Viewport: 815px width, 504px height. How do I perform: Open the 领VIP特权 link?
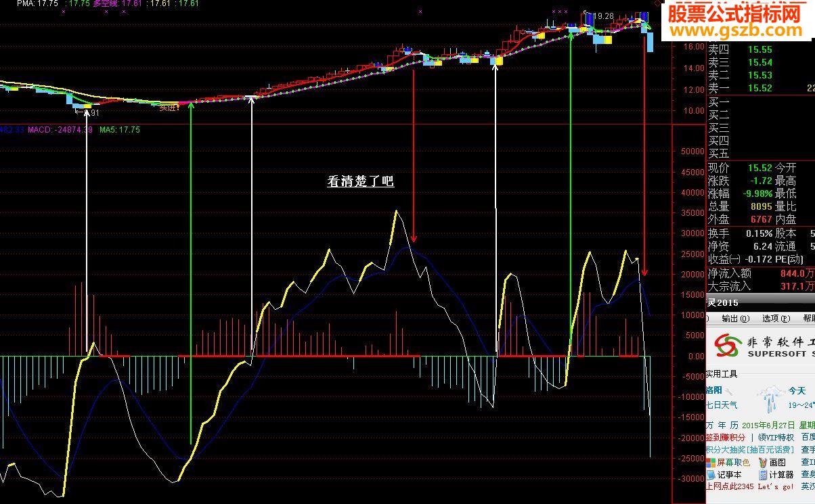tap(776, 438)
